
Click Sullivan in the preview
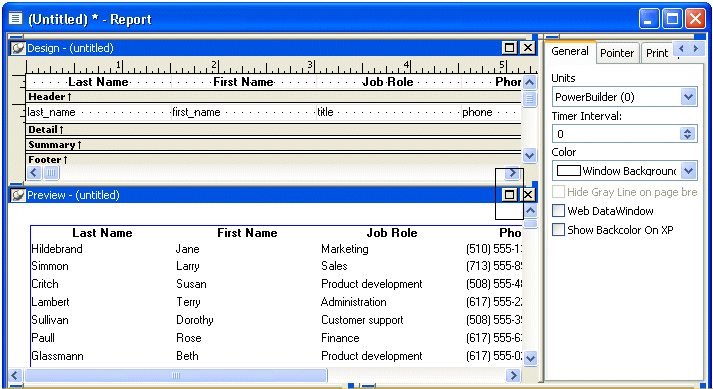pyautogui.click(x=50, y=320)
